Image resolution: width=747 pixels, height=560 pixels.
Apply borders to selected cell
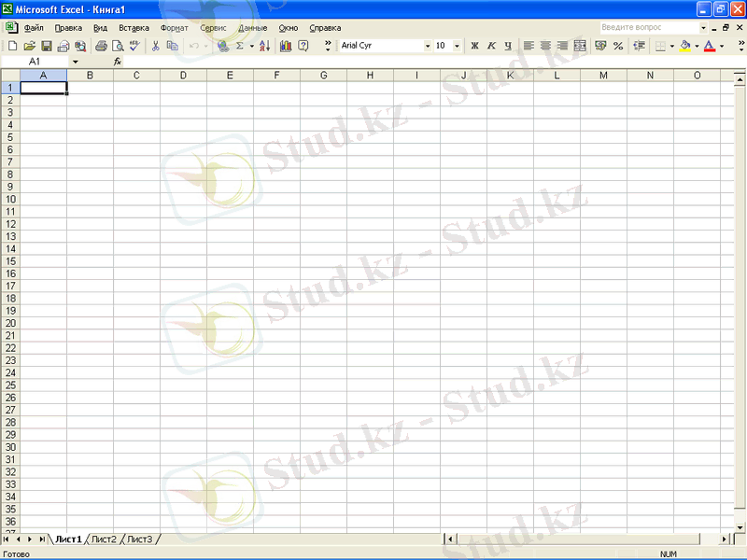point(660,46)
